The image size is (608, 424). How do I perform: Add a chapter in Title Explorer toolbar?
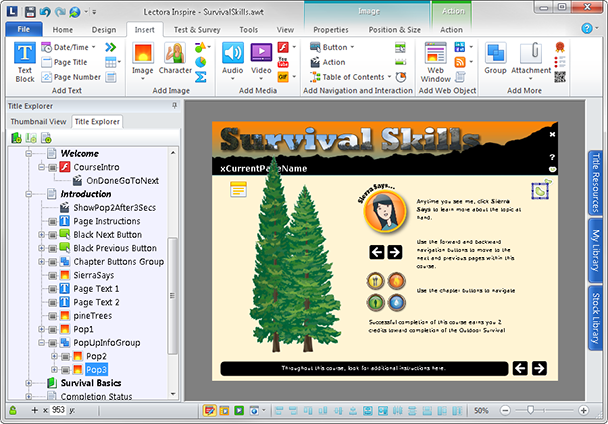click(16, 138)
